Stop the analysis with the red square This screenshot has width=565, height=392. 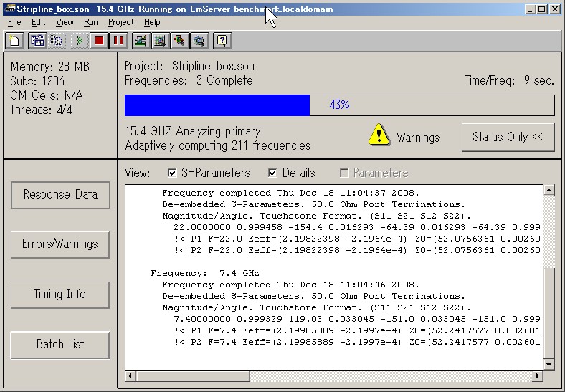[99, 41]
